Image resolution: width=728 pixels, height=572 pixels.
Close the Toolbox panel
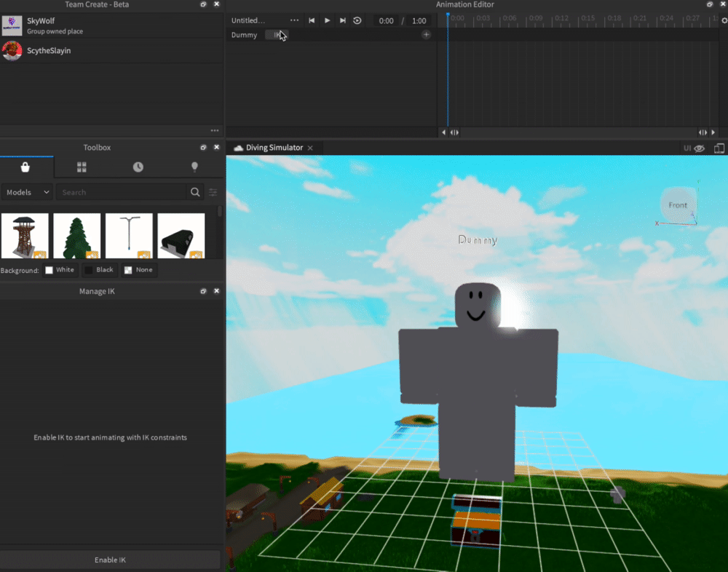point(216,147)
